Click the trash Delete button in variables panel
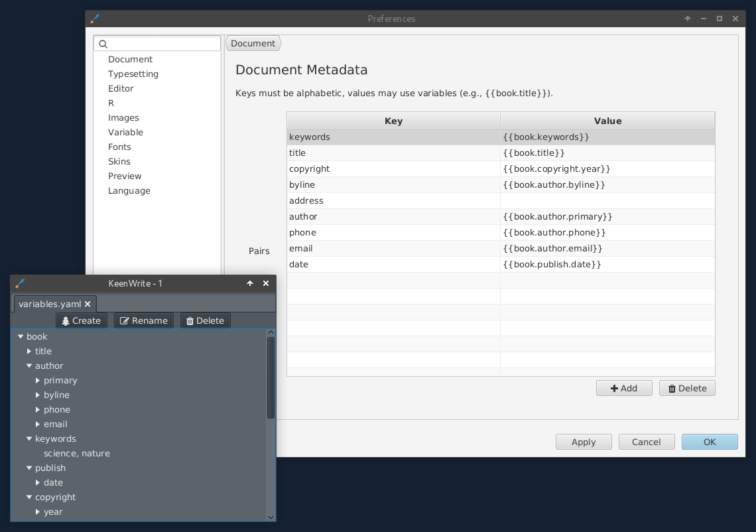This screenshot has height=532, width=756. coord(205,320)
